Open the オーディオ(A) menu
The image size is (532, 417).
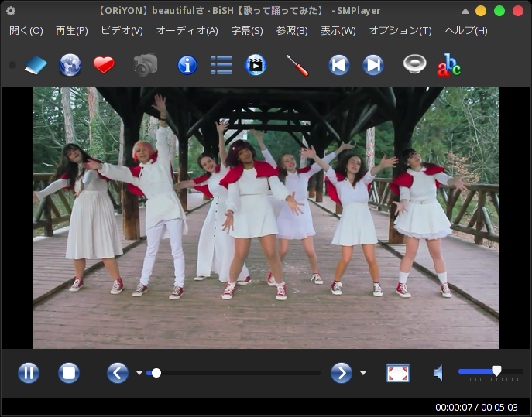pos(187,31)
